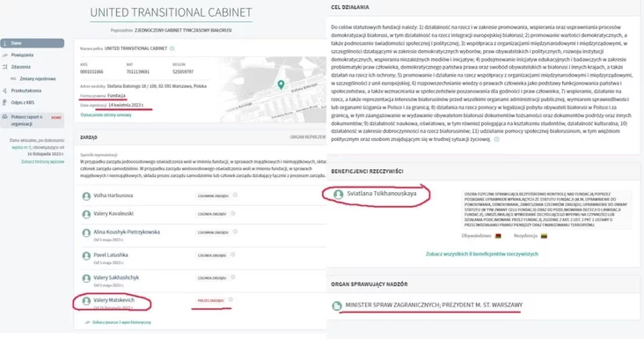This screenshot has width=644, height=339.
Task: Open the Dane sidebar section
Action: tap(32, 43)
